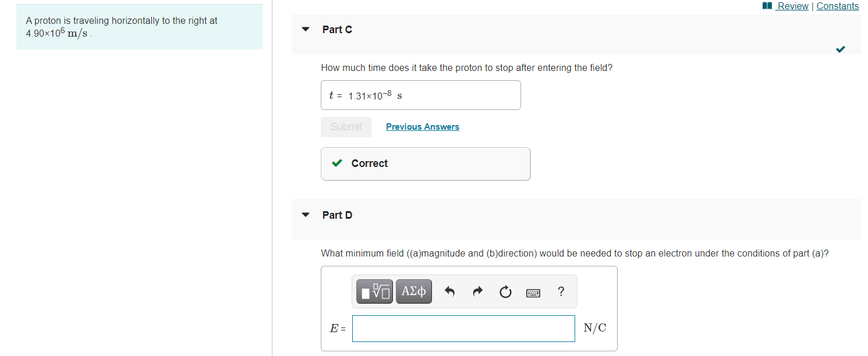The height and width of the screenshot is (356, 868).
Task: Collapse the Part D section
Action: point(306,214)
